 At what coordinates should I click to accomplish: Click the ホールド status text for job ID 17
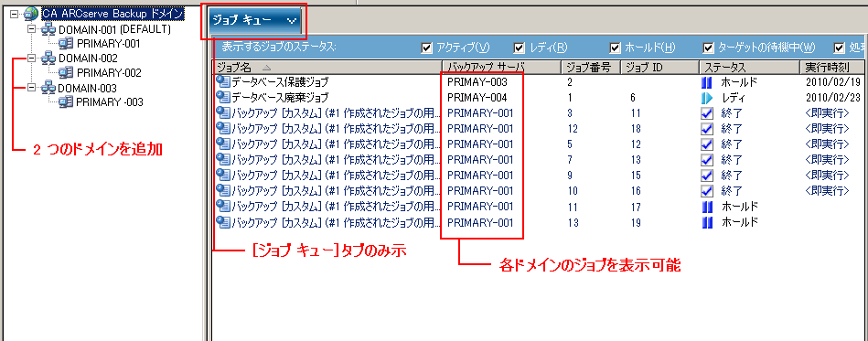pos(739,207)
